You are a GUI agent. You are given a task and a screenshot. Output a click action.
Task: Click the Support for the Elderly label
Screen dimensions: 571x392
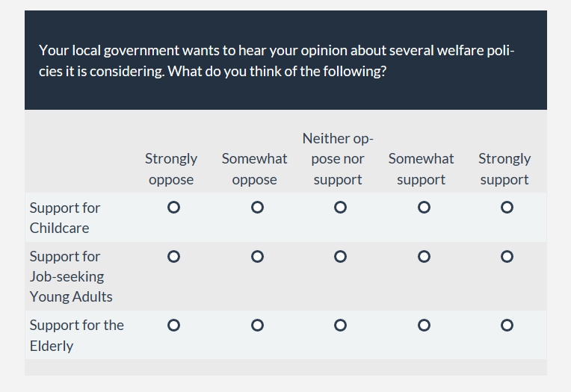76,335
